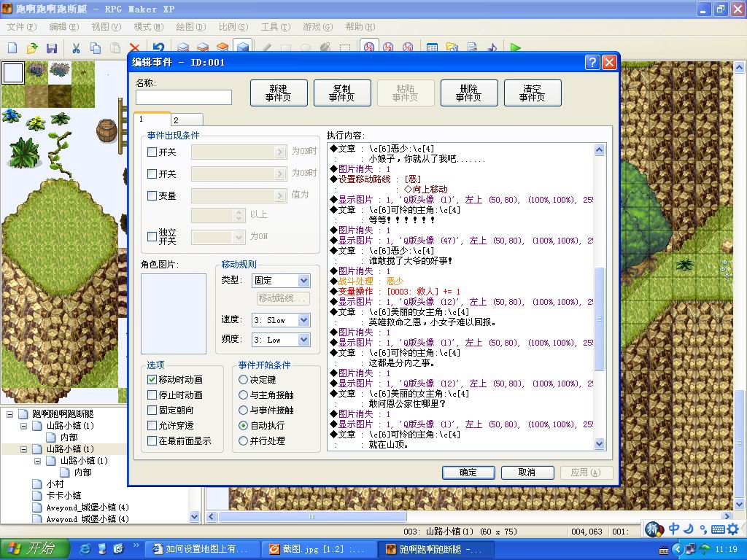Viewport: 747px width, 560px height.
Task: Open the Database toolbar icon
Action: click(432, 47)
